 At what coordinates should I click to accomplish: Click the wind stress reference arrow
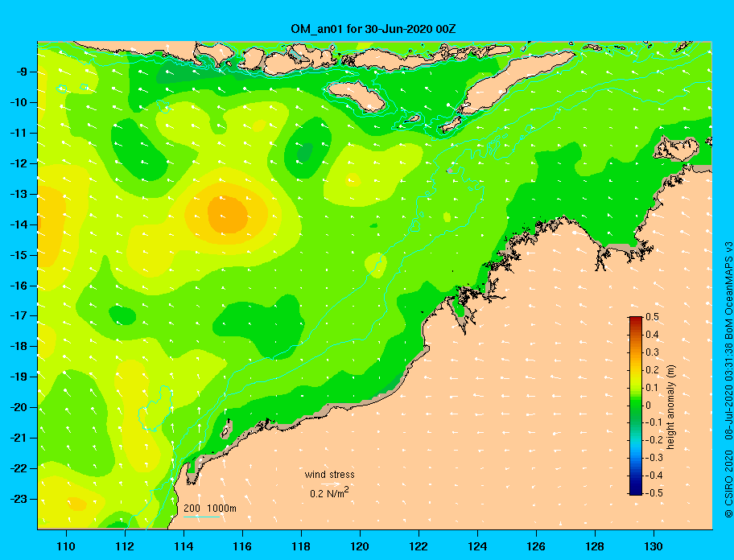pos(331,484)
